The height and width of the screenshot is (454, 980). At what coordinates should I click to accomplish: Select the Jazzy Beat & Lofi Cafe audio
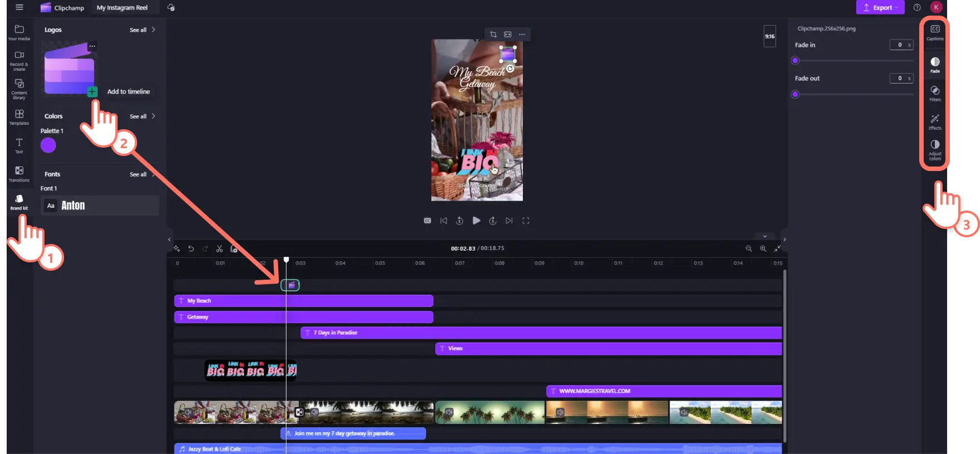point(478,448)
